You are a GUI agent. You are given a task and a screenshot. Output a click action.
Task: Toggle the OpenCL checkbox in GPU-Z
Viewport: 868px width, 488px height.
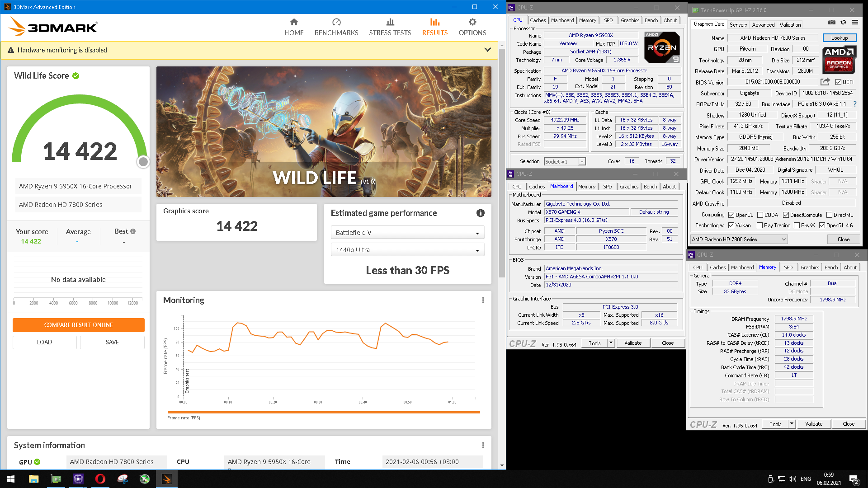pyautogui.click(x=731, y=215)
